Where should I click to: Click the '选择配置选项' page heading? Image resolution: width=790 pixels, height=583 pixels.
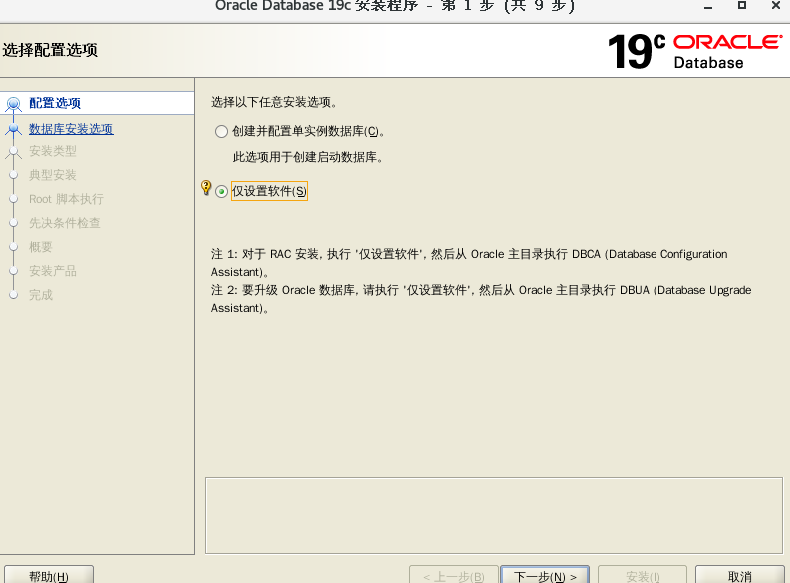(x=50, y=50)
